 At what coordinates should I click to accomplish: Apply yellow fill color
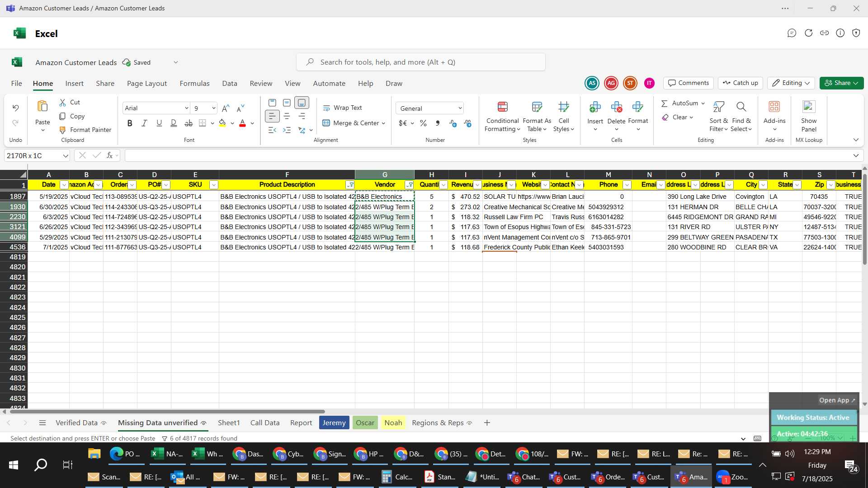coord(222,123)
